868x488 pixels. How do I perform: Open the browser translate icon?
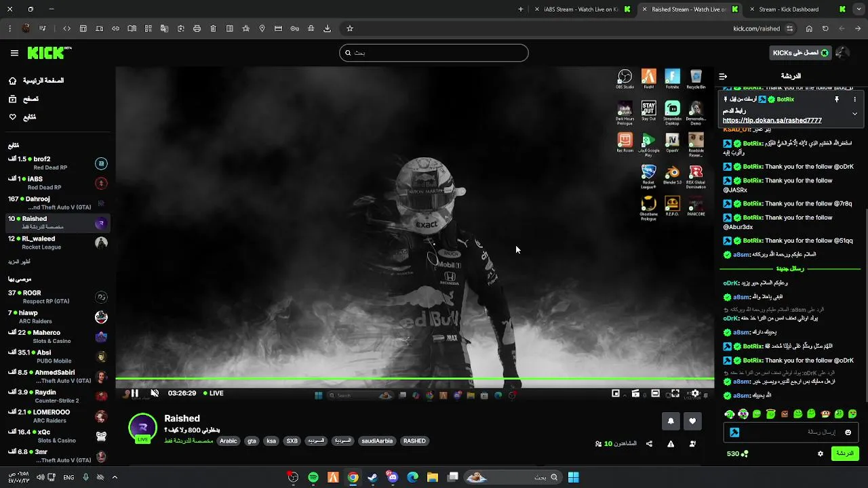coord(164,28)
